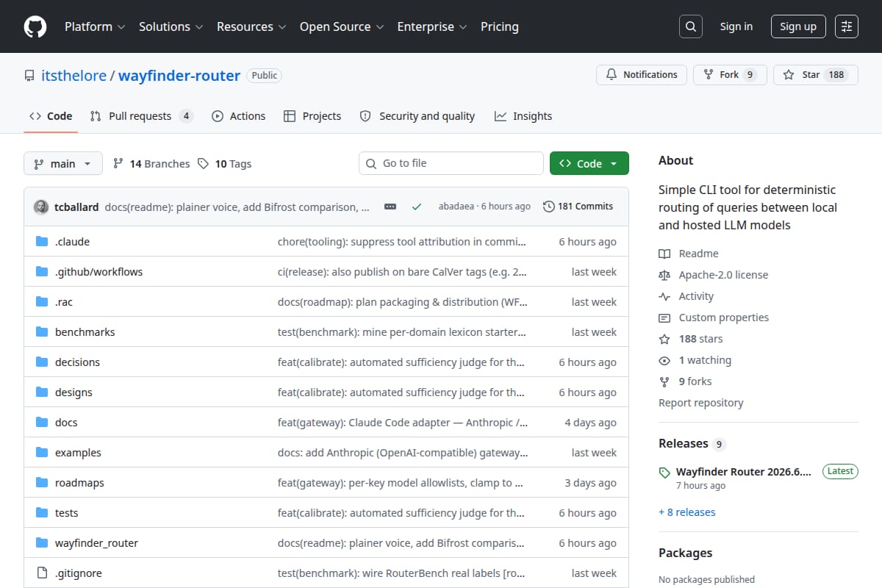Click the + 8 releases link

coord(686,512)
